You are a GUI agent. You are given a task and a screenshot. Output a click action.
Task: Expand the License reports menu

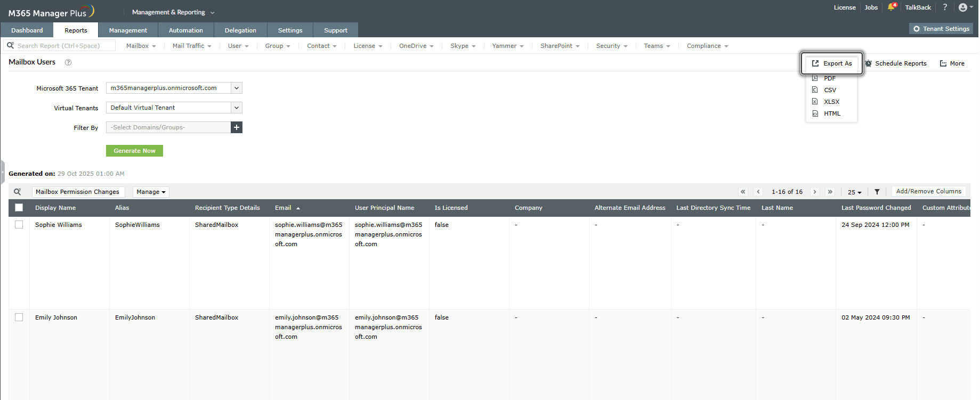tap(368, 46)
